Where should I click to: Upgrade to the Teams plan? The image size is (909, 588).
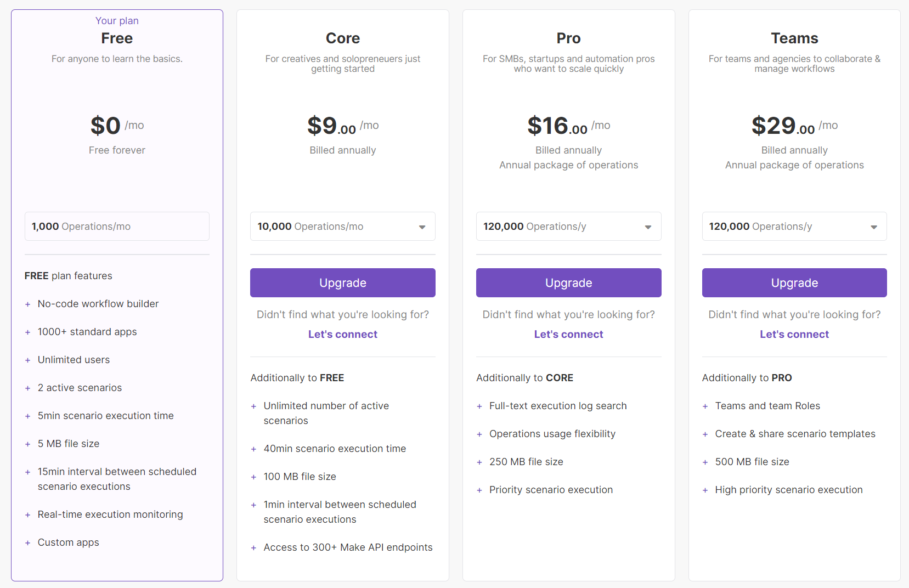[794, 283]
